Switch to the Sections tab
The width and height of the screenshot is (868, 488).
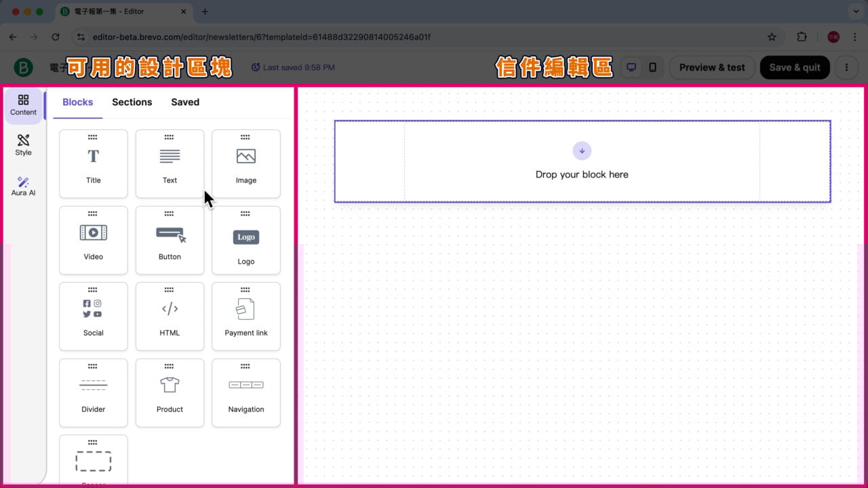[132, 102]
